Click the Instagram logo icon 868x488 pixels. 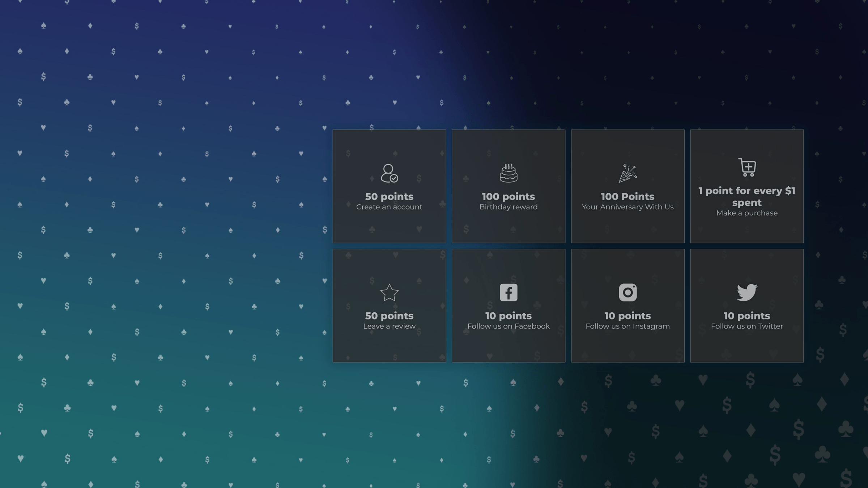627,292
